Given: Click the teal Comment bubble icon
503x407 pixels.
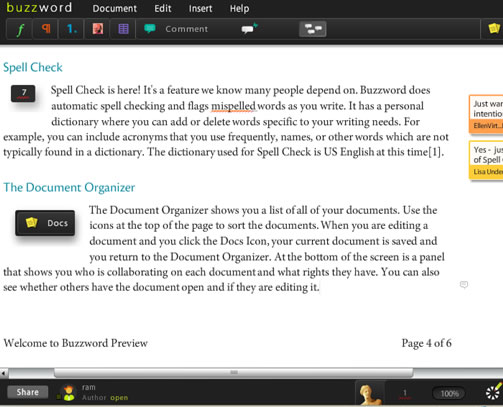Looking at the screenshot, I should (x=150, y=29).
